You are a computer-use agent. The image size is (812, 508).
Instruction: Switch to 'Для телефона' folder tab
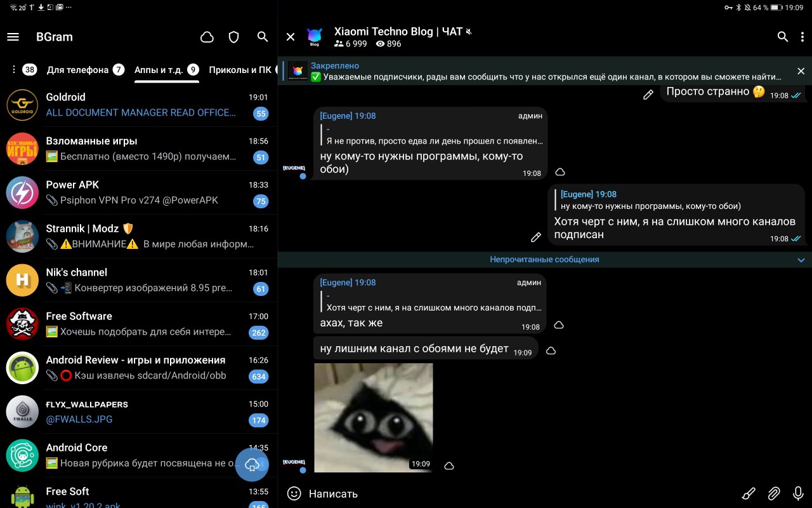[x=86, y=70]
